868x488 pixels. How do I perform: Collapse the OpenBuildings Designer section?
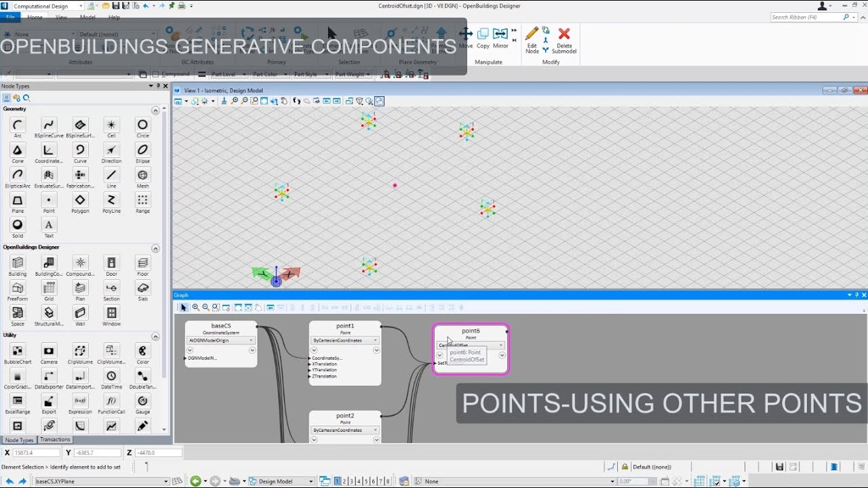pos(155,248)
